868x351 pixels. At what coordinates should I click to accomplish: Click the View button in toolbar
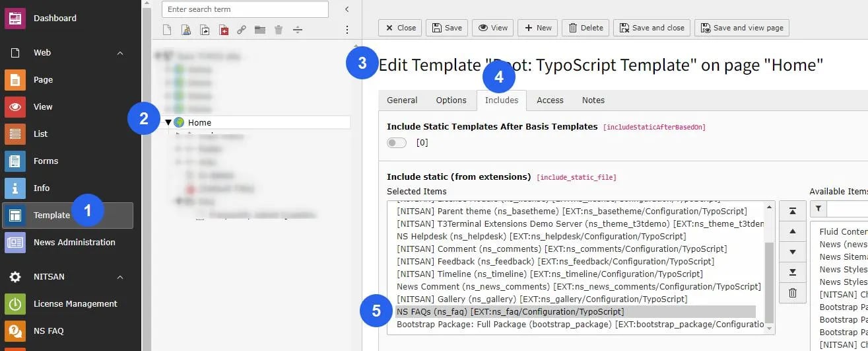493,28
